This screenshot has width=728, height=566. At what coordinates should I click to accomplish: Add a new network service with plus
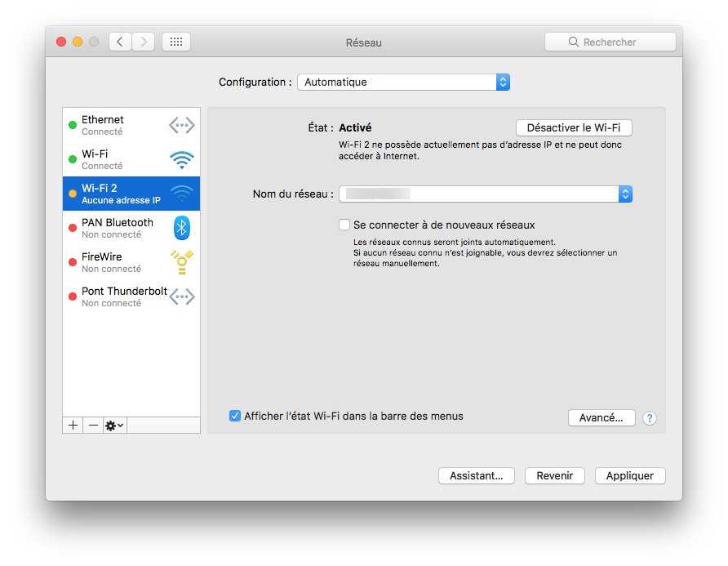73,426
